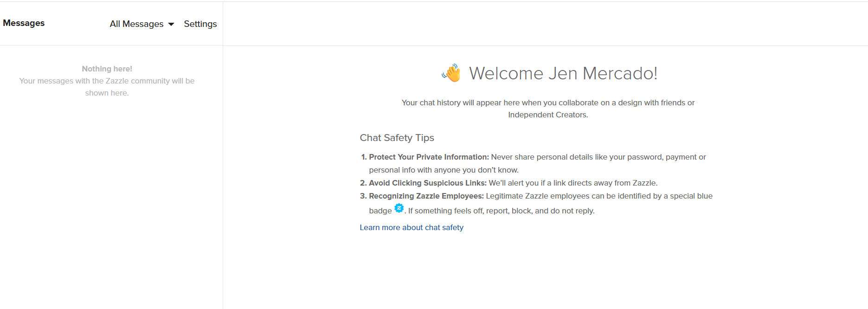The image size is (868, 309).
Task: Click the personal info with anyone line
Action: (444, 170)
